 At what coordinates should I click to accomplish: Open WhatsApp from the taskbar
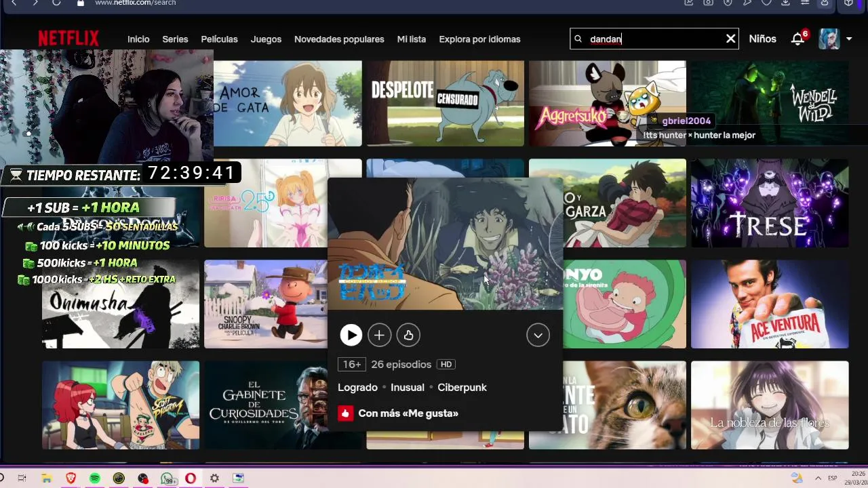[167, 478]
